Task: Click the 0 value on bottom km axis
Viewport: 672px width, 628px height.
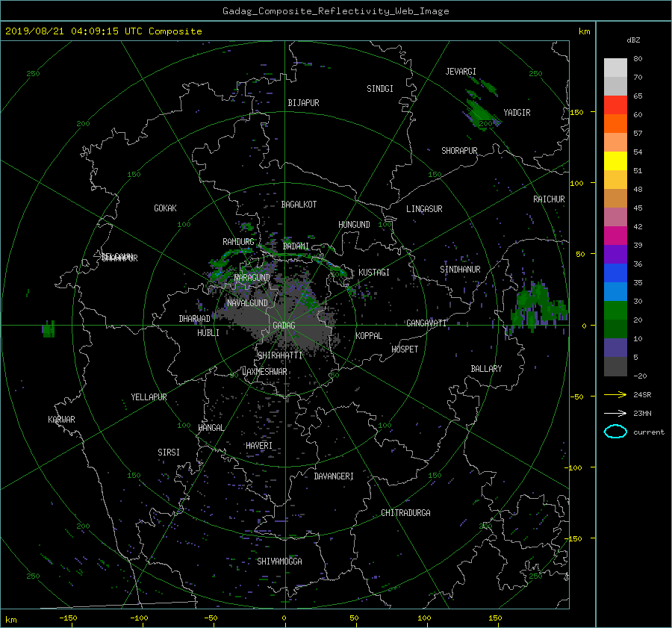Action: (x=284, y=618)
